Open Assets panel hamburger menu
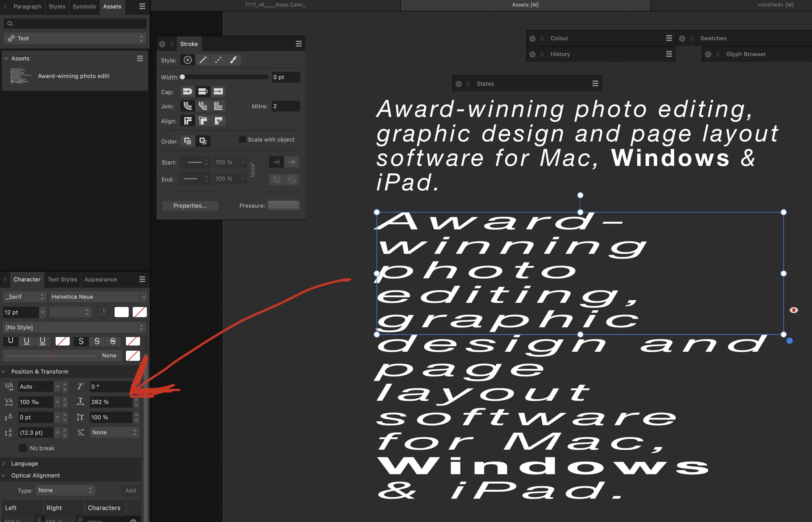Viewport: 812px width, 522px height. point(142,7)
